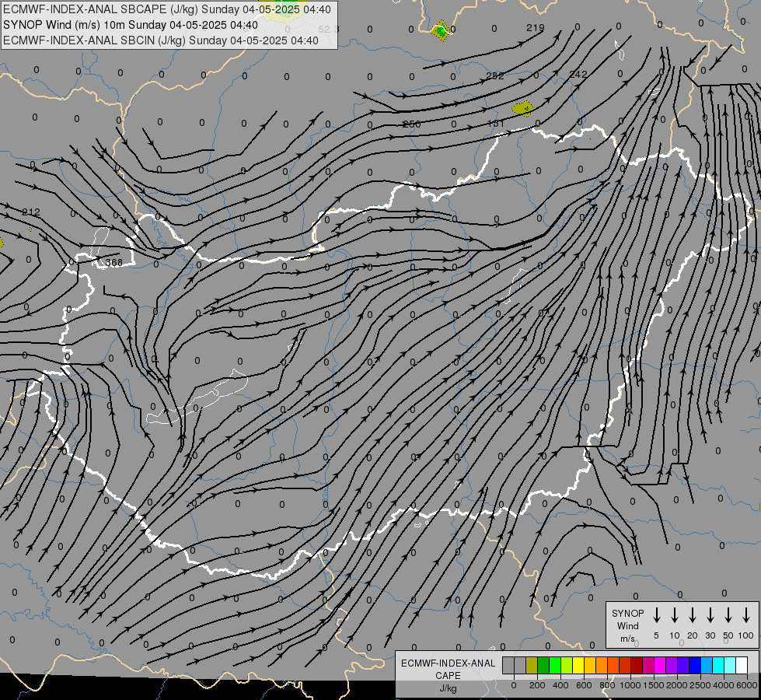Choose the dark red swatch right of 1000
Screen dimensions: 761x700
637,665
